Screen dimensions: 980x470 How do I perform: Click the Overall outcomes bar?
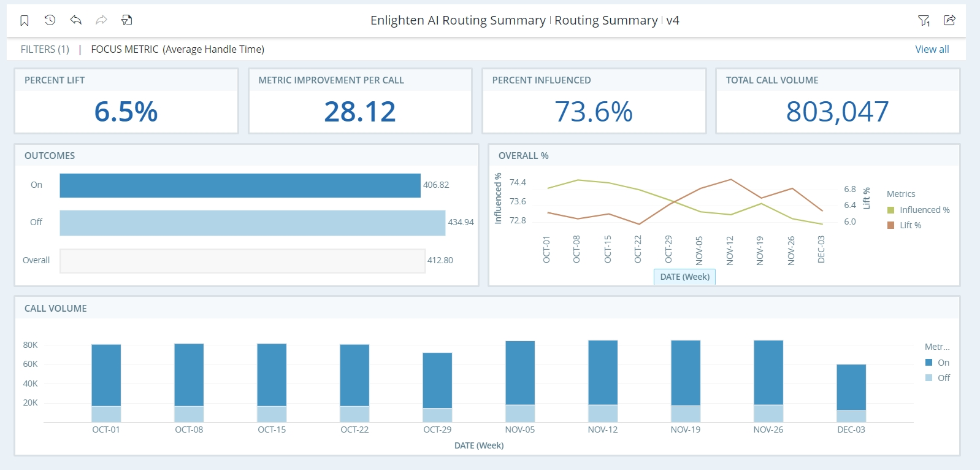coord(242,261)
